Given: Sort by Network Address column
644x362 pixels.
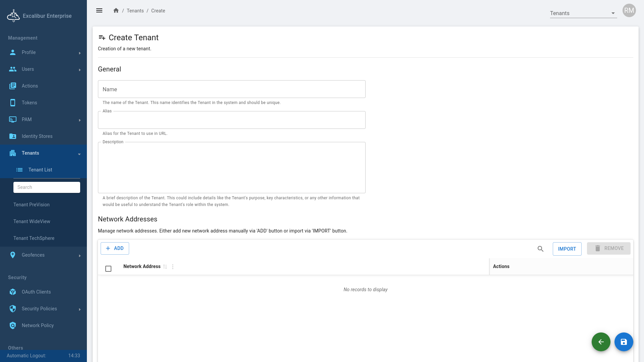Looking at the screenshot, I should click(x=165, y=267).
